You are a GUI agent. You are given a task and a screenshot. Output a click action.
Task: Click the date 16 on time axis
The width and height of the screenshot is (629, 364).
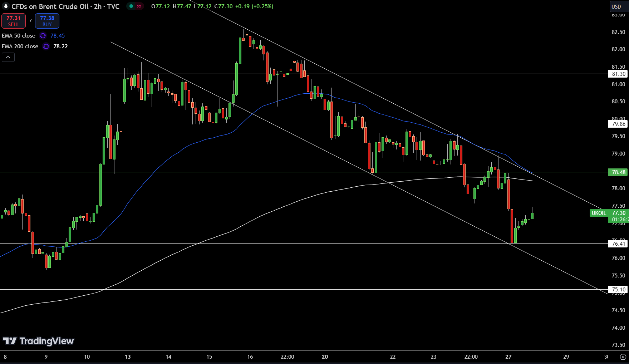[250, 357]
